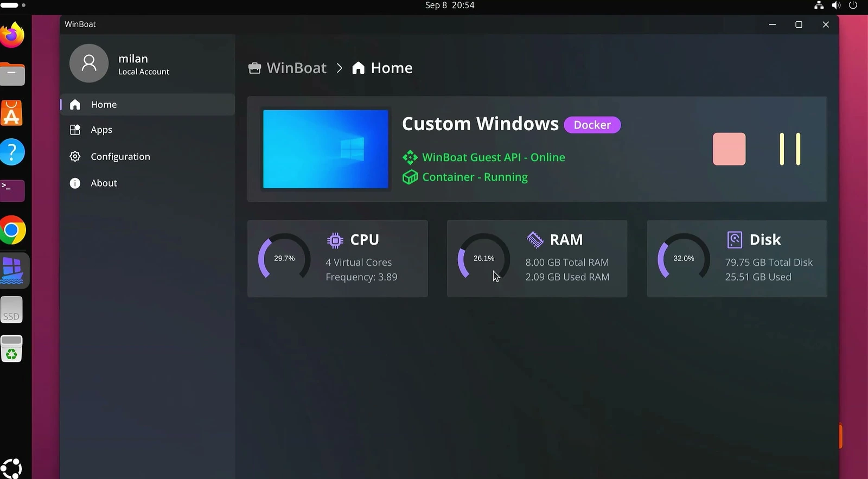Screen dimensions: 868x479
Task: Click WinBoat Guest API - Online text
Action: [494, 157]
